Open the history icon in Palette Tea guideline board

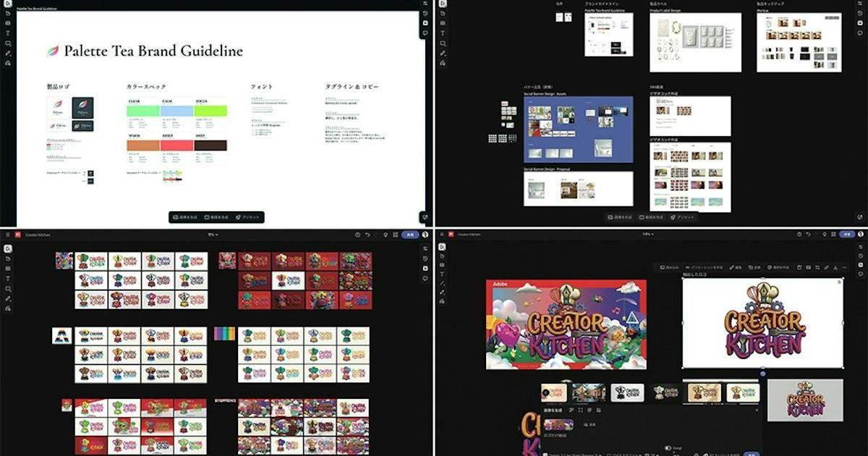pos(425,13)
